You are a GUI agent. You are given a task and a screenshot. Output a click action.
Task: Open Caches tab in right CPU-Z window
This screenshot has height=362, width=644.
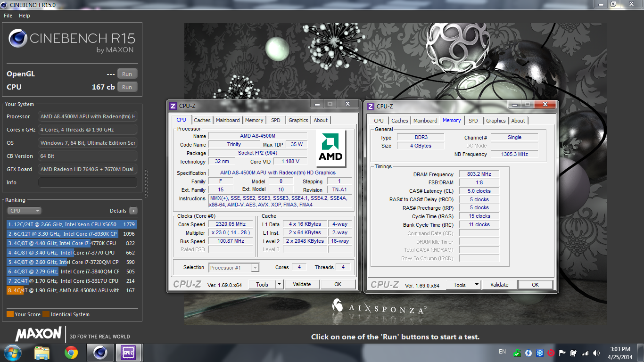(400, 121)
